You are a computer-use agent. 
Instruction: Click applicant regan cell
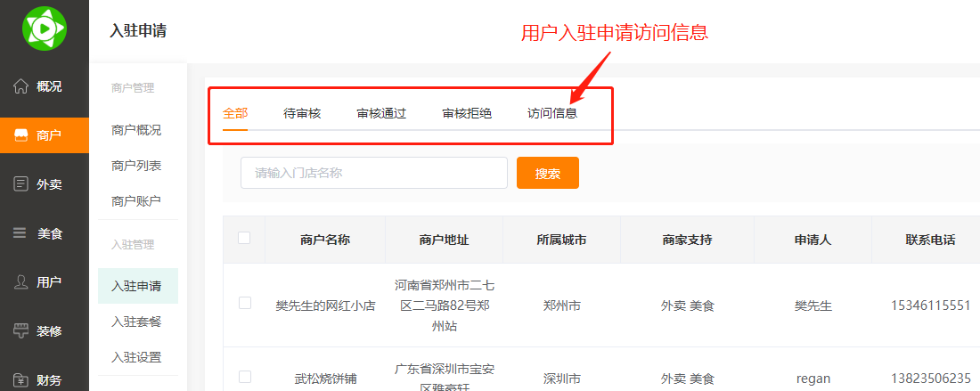point(813,379)
